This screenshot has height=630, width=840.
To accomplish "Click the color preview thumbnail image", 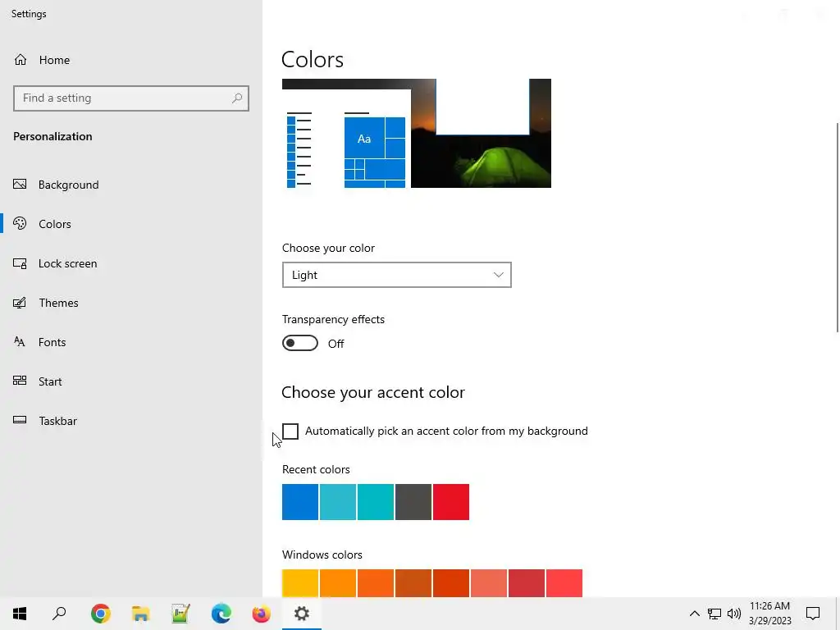I will (416, 134).
